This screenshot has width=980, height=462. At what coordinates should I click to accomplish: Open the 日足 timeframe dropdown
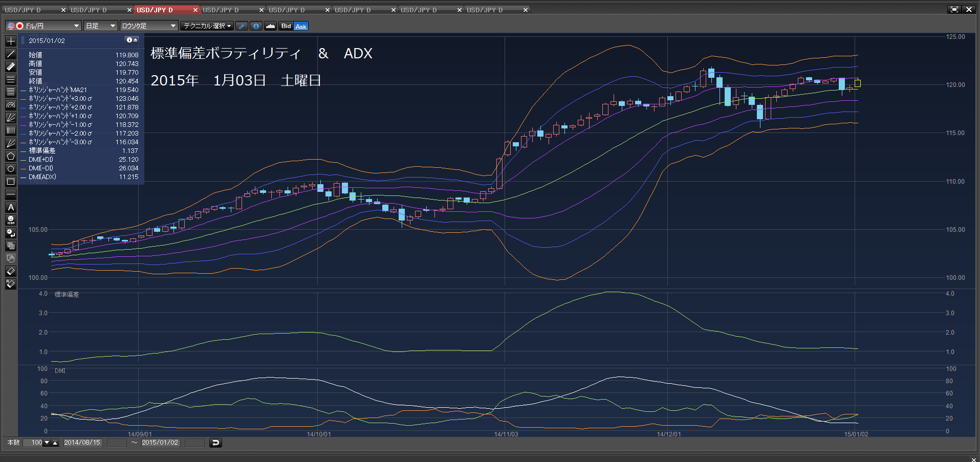click(x=101, y=26)
